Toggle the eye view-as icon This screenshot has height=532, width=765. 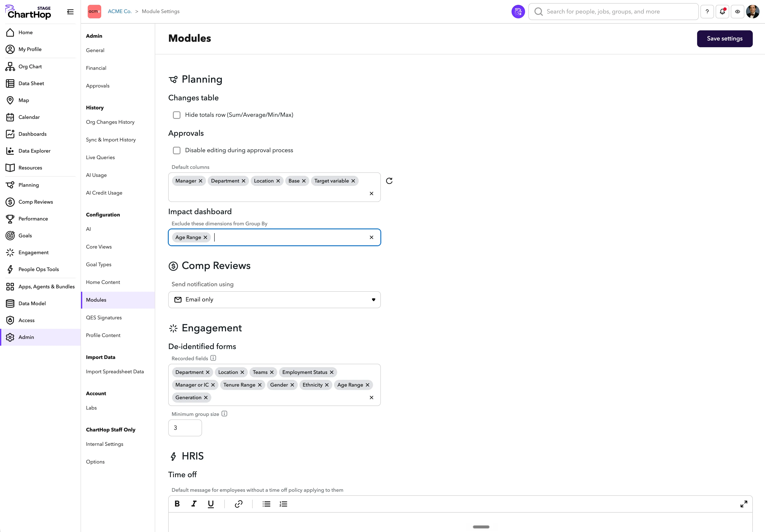tap(738, 12)
